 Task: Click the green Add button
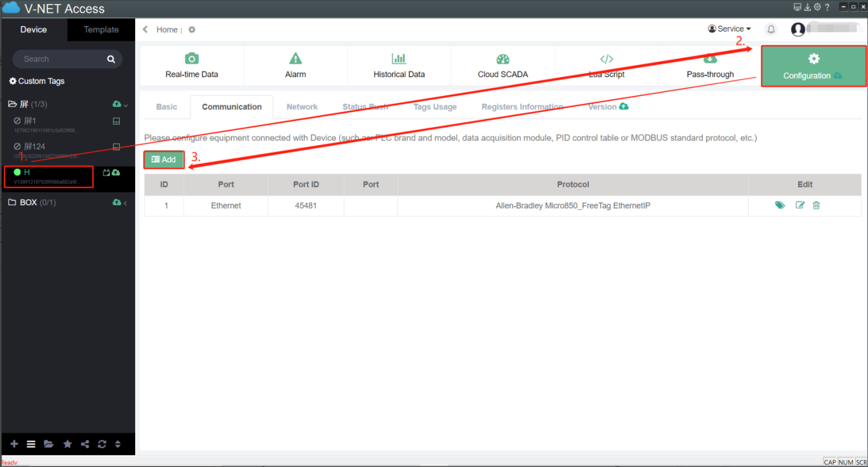pos(164,160)
